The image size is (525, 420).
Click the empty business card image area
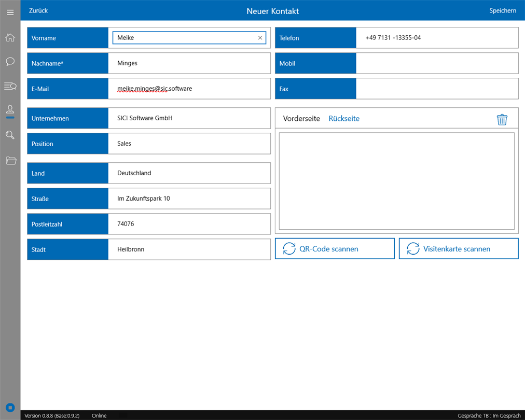396,181
